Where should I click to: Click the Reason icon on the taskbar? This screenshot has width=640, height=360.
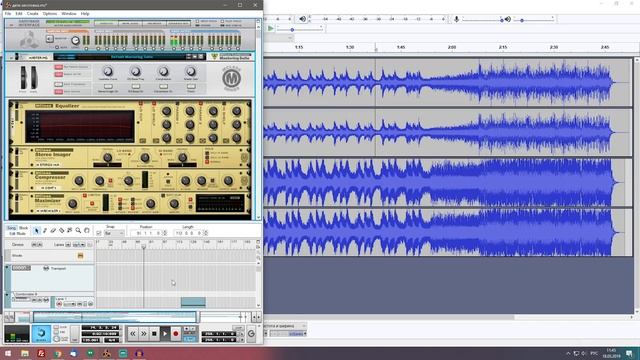pos(107,353)
